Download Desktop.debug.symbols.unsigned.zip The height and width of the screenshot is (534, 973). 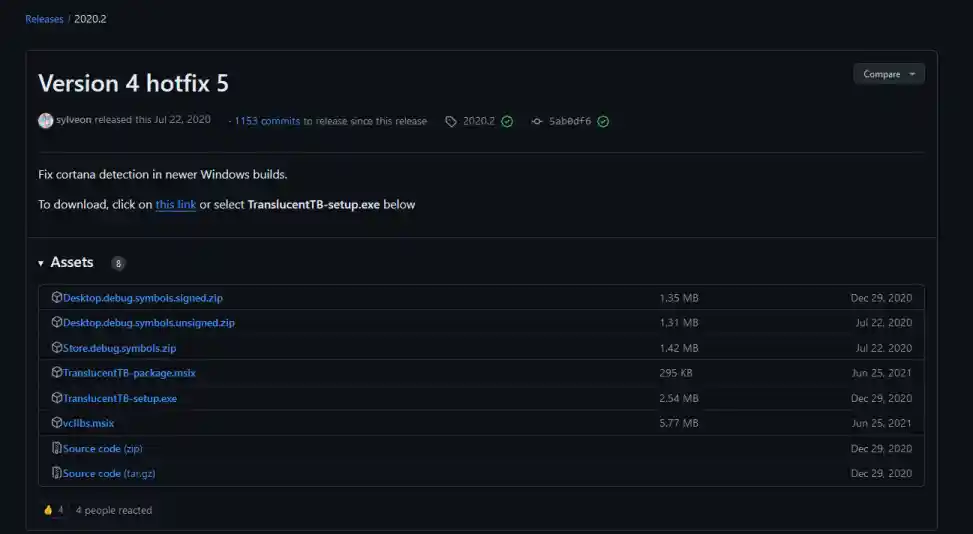pyautogui.click(x=149, y=323)
